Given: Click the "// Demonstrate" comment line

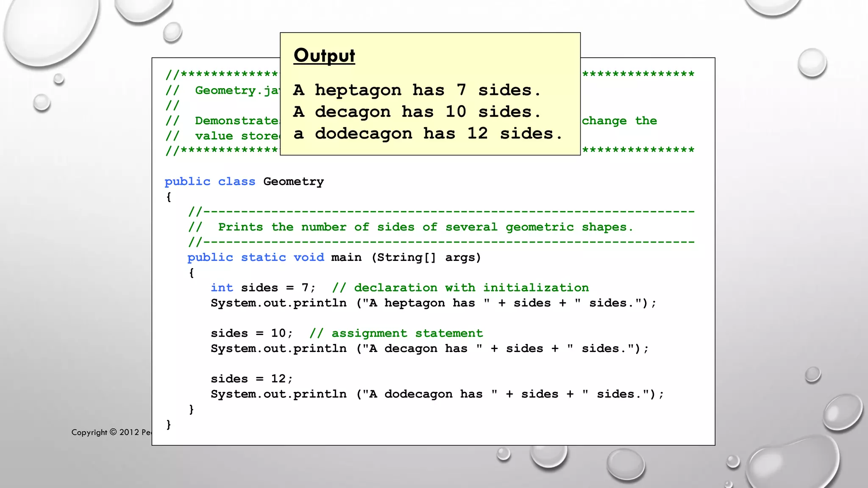Looking at the screenshot, I should coord(223,121).
